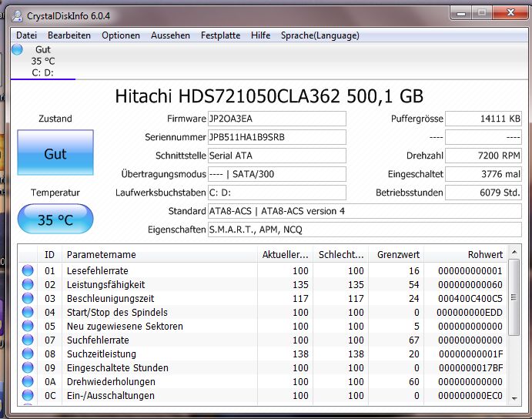Click raw value 0000000017BF
Image resolution: width=532 pixels, height=419 pixels.
pos(470,367)
